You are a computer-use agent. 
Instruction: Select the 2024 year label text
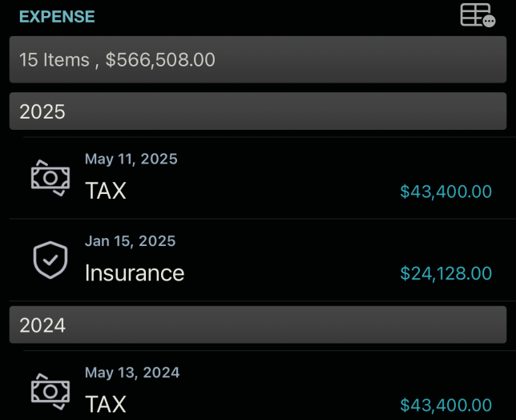click(42, 325)
